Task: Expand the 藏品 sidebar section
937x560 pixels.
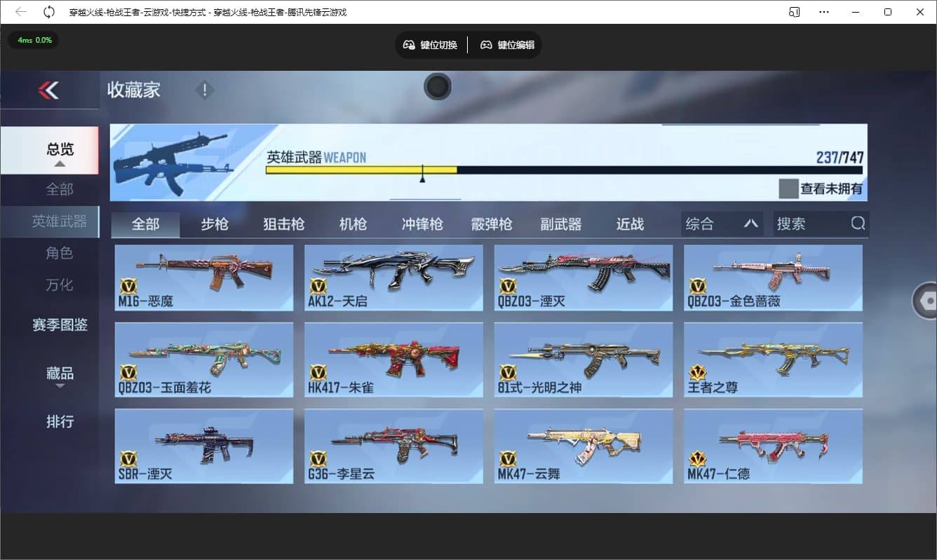Action: (60, 372)
